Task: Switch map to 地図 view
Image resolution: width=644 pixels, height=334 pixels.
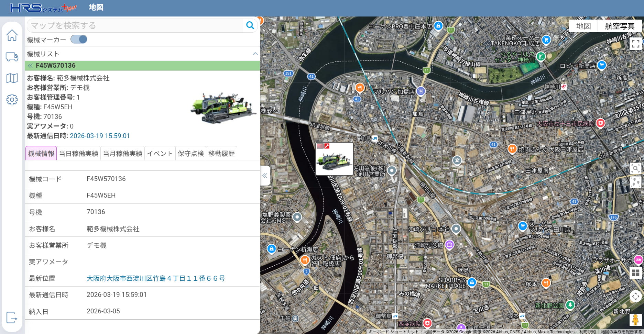Action: click(x=583, y=26)
